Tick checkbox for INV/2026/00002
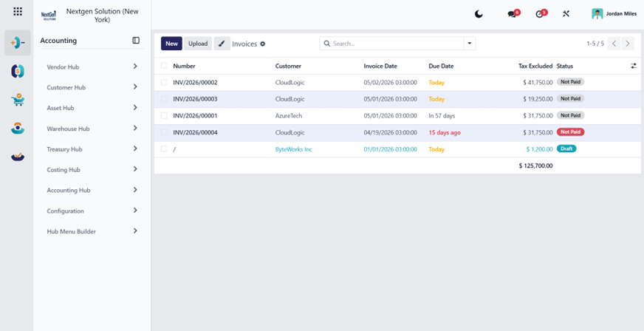 coord(164,82)
